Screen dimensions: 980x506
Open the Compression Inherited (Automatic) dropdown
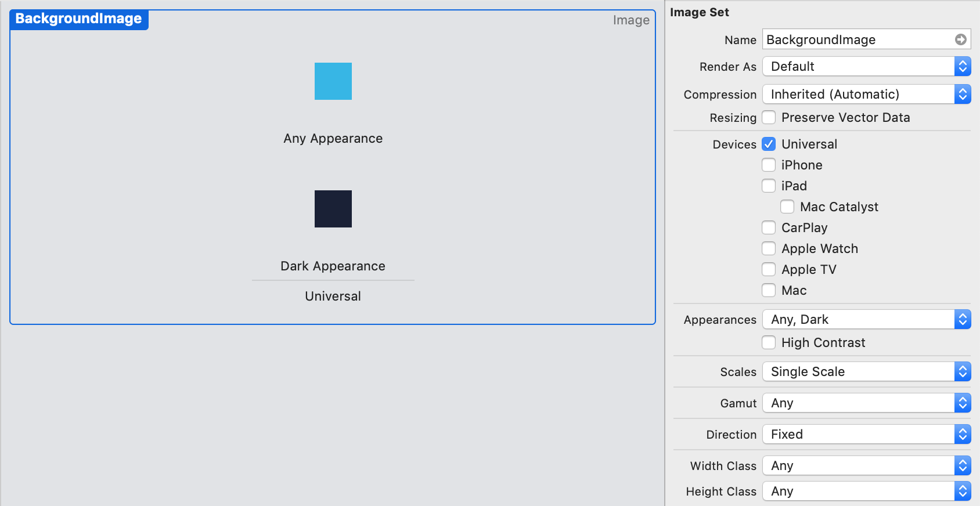point(867,94)
